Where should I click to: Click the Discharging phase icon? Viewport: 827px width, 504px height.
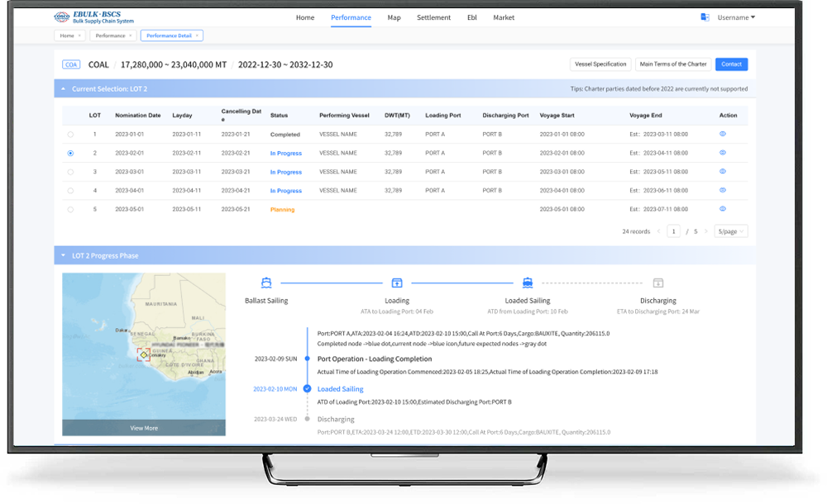point(657,283)
